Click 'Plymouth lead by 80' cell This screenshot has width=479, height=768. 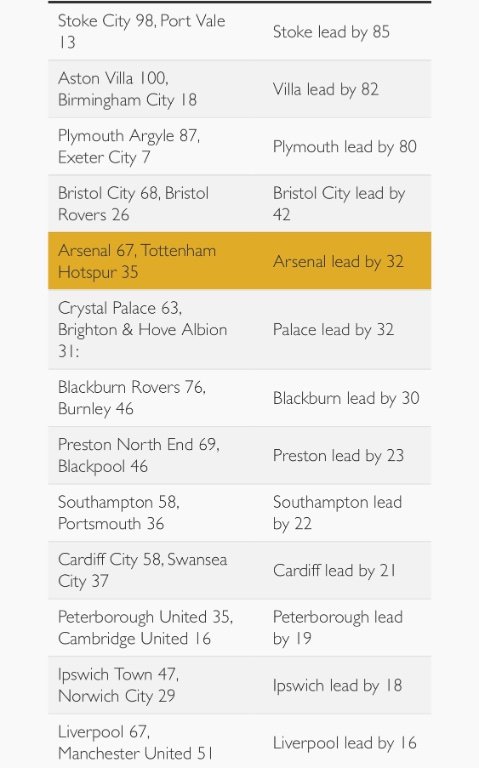coord(345,146)
